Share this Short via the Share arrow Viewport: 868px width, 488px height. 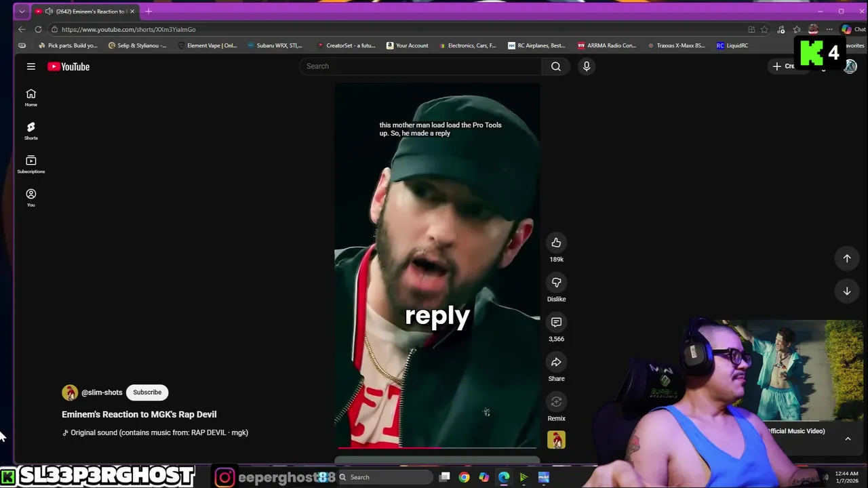pyautogui.click(x=556, y=362)
